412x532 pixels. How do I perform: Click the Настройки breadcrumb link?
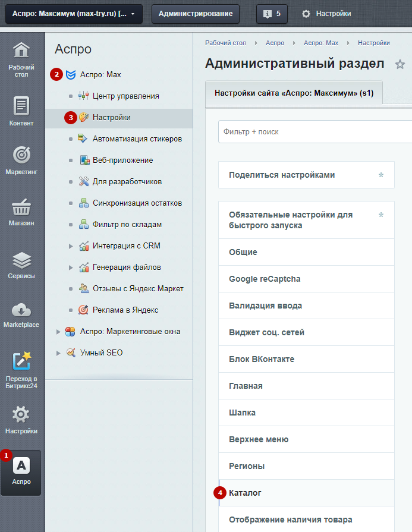(373, 43)
